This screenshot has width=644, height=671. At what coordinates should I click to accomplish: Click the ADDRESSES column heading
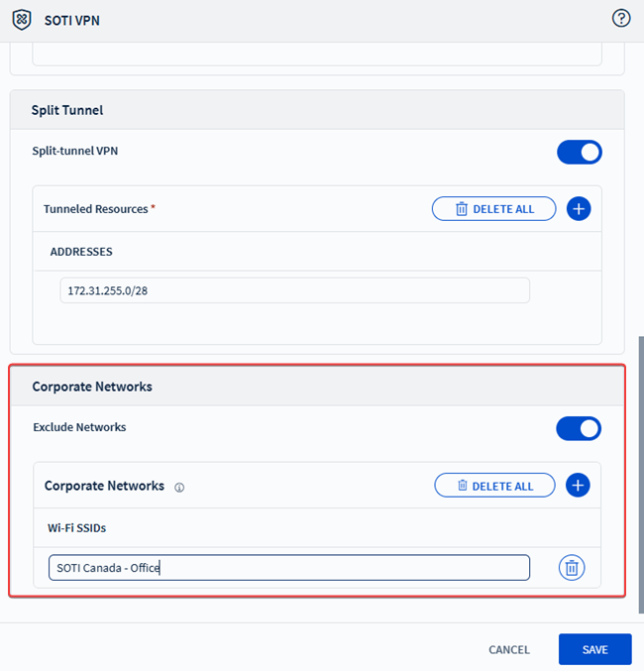(x=81, y=252)
